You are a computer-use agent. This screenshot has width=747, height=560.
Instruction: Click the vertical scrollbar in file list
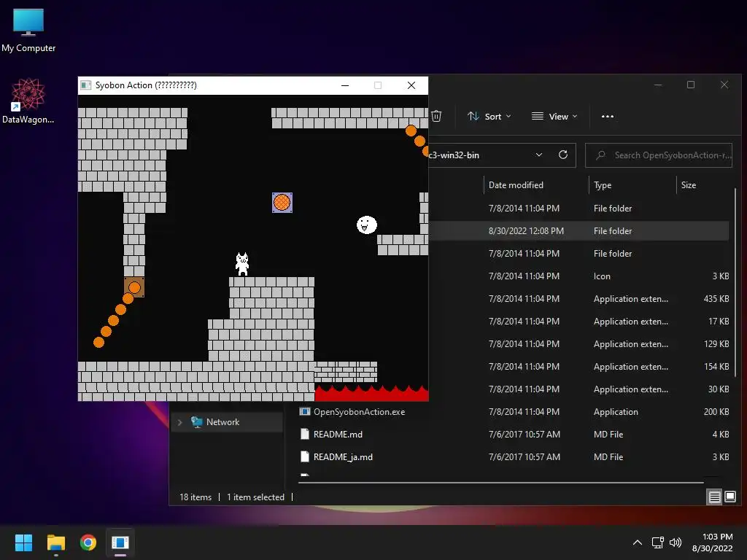coord(735,282)
